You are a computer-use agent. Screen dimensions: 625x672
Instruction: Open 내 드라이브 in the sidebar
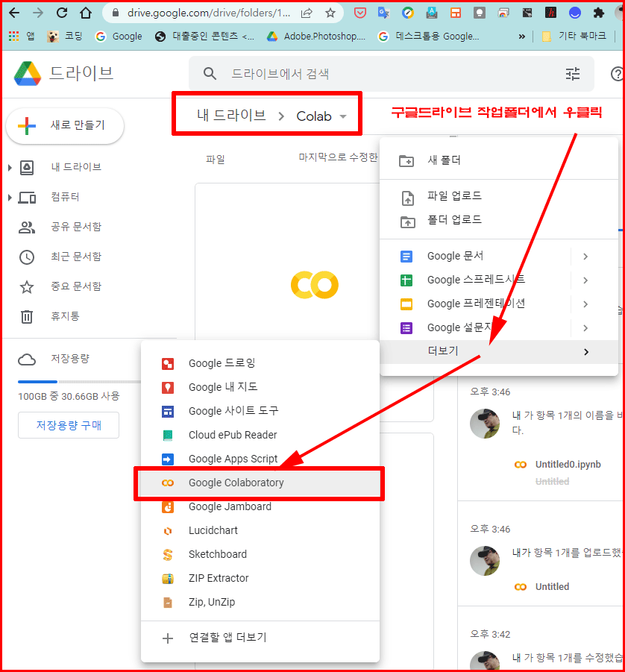click(76, 167)
